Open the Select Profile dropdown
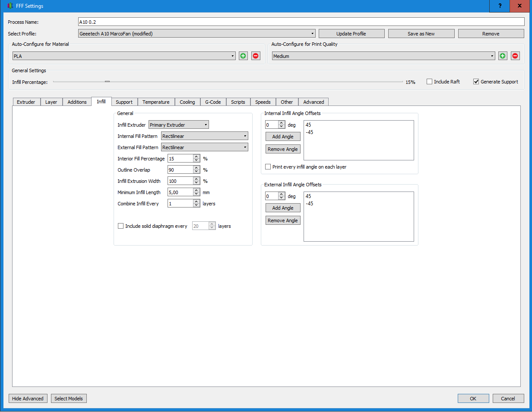532x412 pixels. (196, 34)
